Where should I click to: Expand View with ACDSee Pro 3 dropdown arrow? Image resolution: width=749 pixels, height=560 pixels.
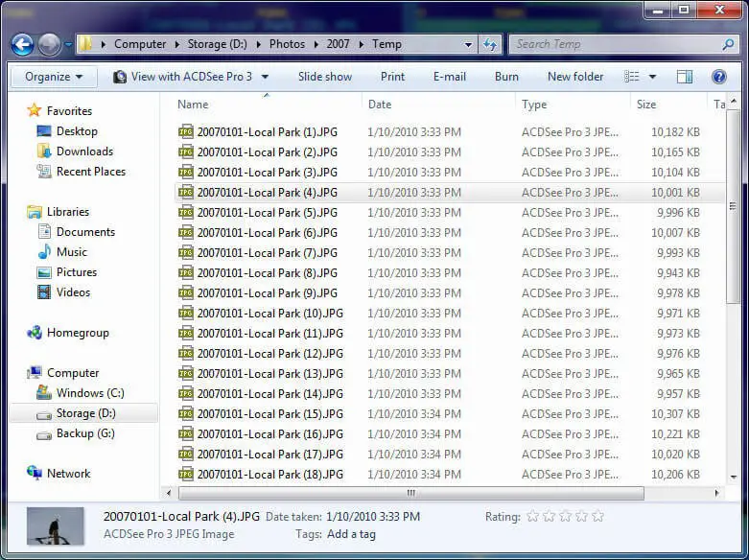(265, 77)
